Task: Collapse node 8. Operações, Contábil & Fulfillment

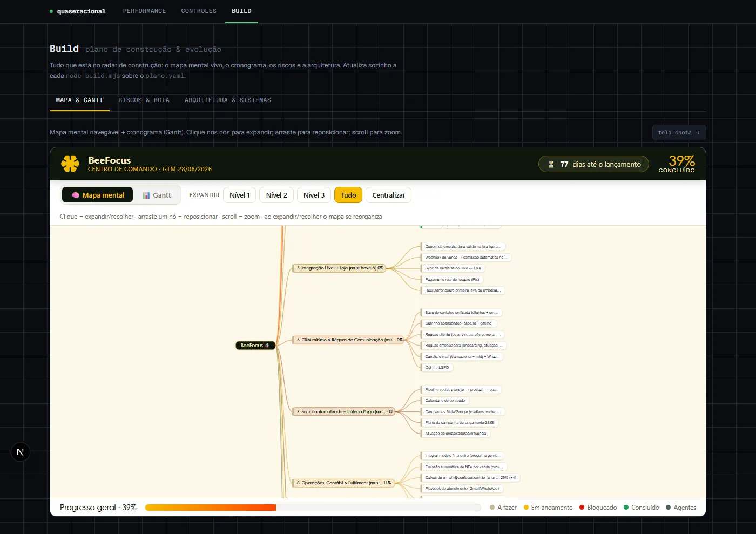Action: point(343,483)
